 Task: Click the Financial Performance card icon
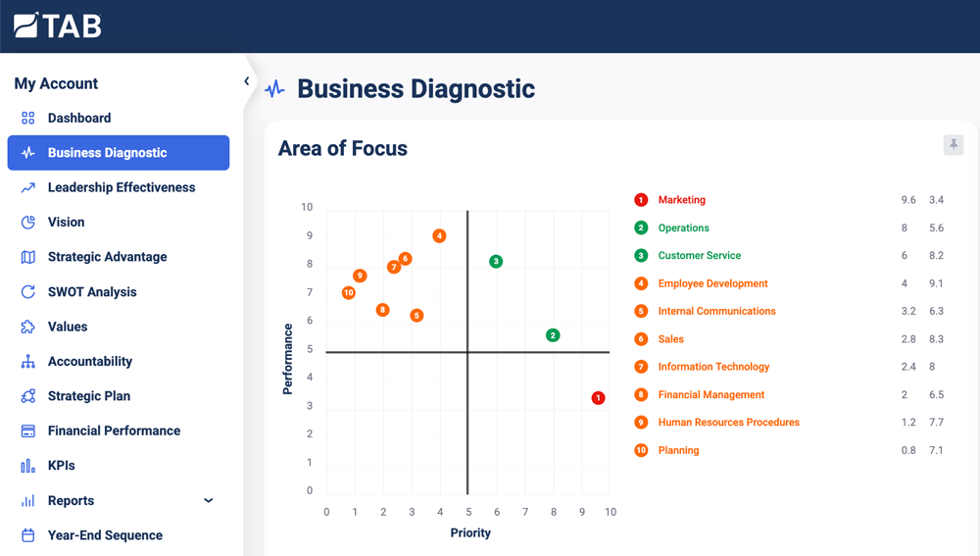point(28,431)
